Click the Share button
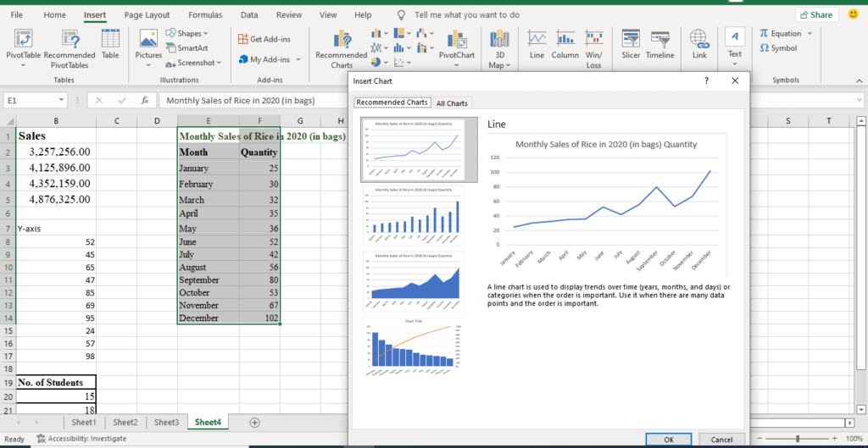The image size is (868, 448). 817,15
